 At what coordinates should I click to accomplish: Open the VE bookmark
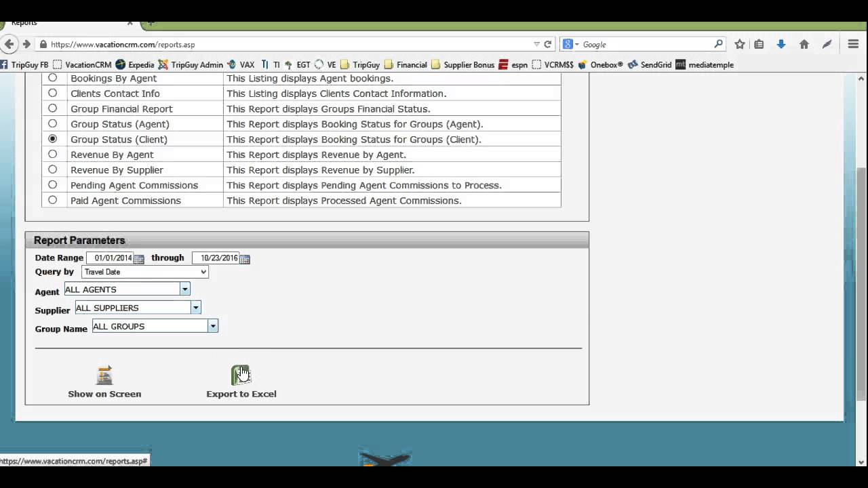(325, 65)
